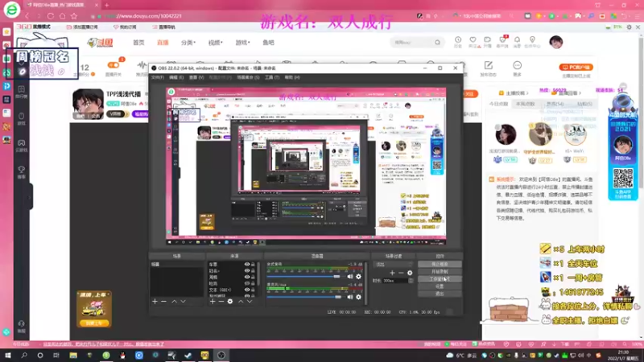Image resolution: width=644 pixels, height=362 pixels.
Task: Open the OBS 工具(T) Tools menu
Action: pyautogui.click(x=272, y=77)
